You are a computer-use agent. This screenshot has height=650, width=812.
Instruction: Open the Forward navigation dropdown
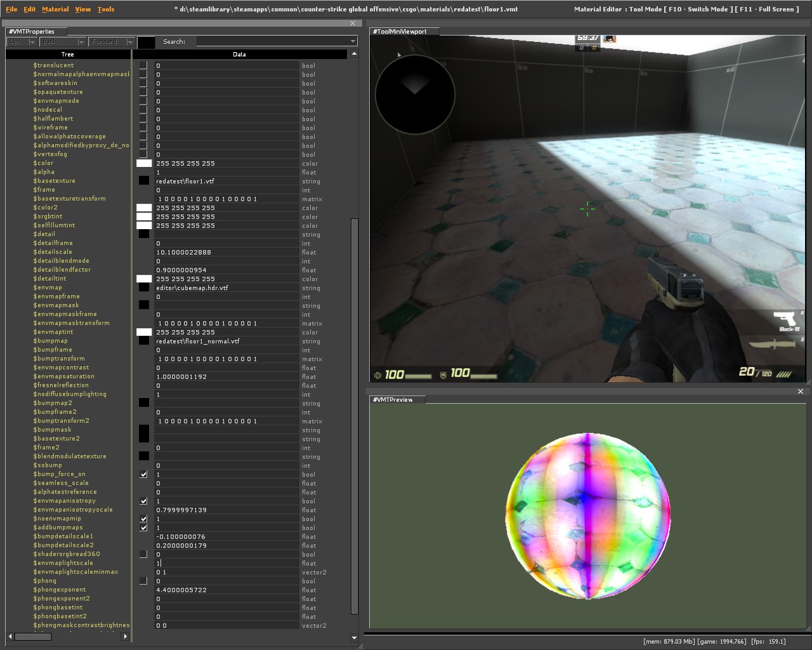tap(130, 42)
